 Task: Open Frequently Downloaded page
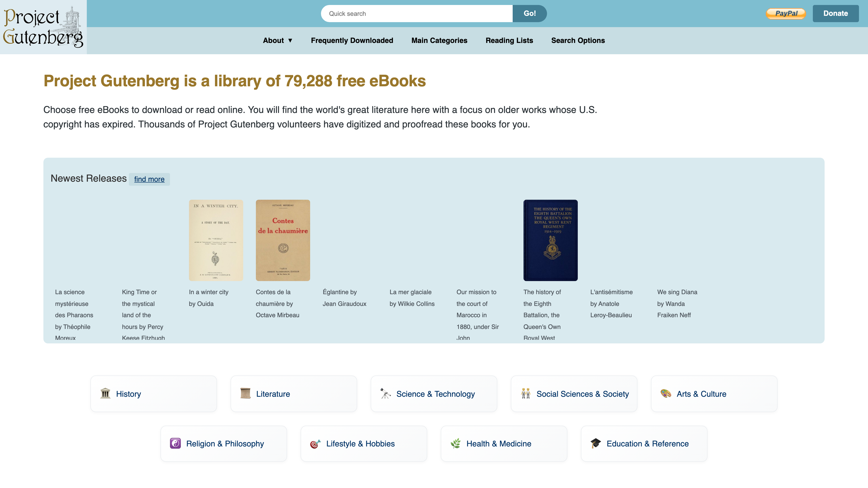tap(352, 40)
